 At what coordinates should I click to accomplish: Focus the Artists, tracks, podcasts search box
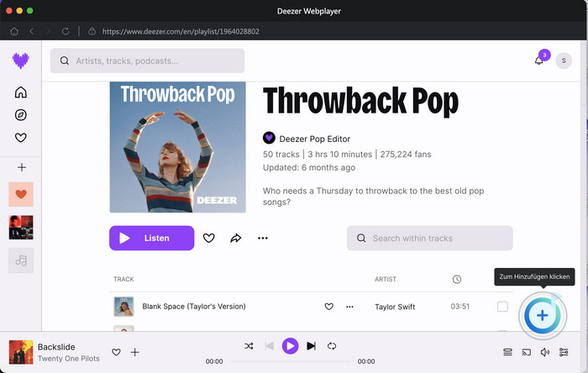[147, 60]
